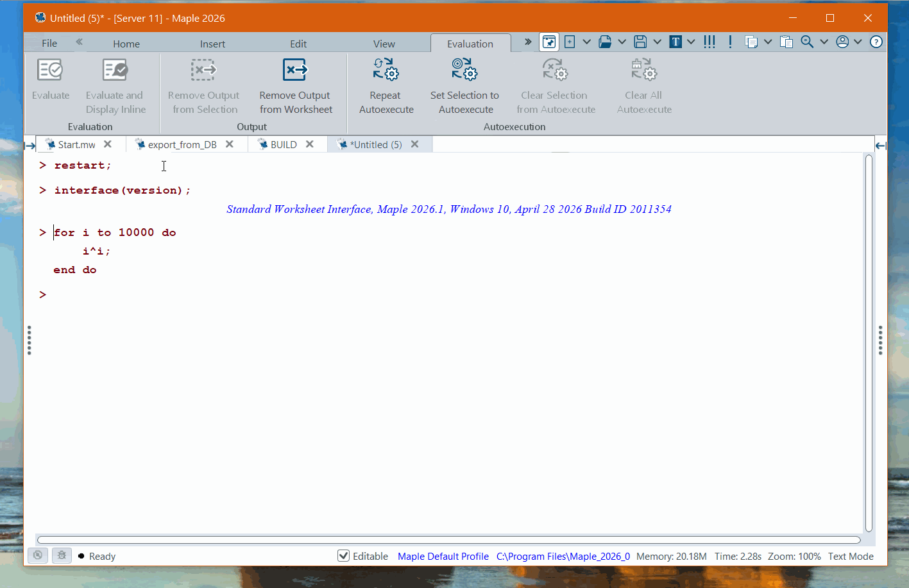909x588 pixels.
Task: Expand the text mode dropdown arrow
Action: coord(691,42)
